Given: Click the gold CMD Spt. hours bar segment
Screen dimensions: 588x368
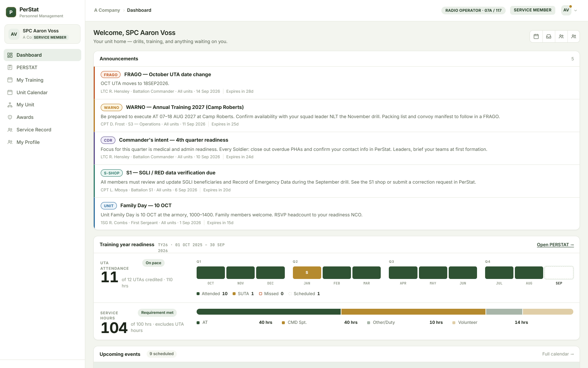Looking at the screenshot, I should click(413, 312).
